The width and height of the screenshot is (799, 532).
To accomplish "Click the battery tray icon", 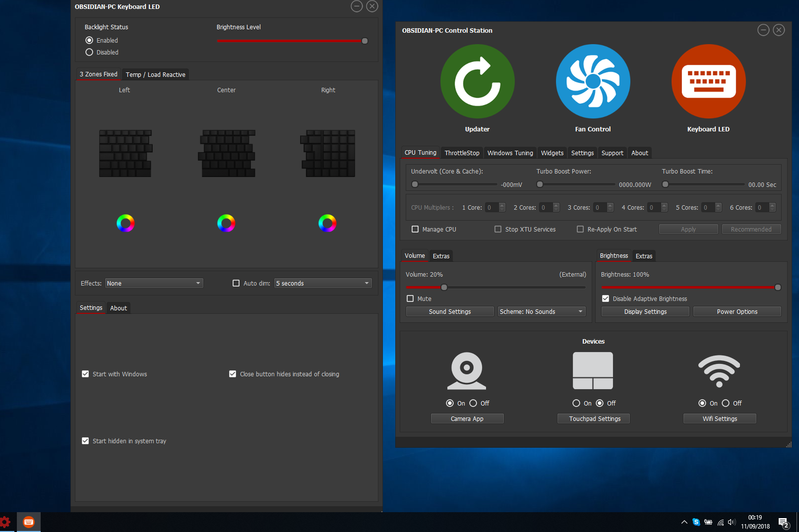I will pyautogui.click(x=708, y=522).
